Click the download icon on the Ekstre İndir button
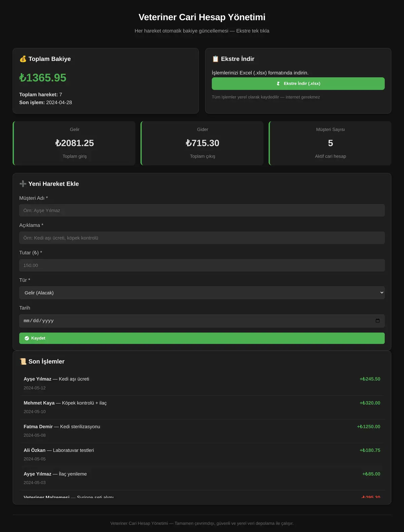 click(x=278, y=83)
